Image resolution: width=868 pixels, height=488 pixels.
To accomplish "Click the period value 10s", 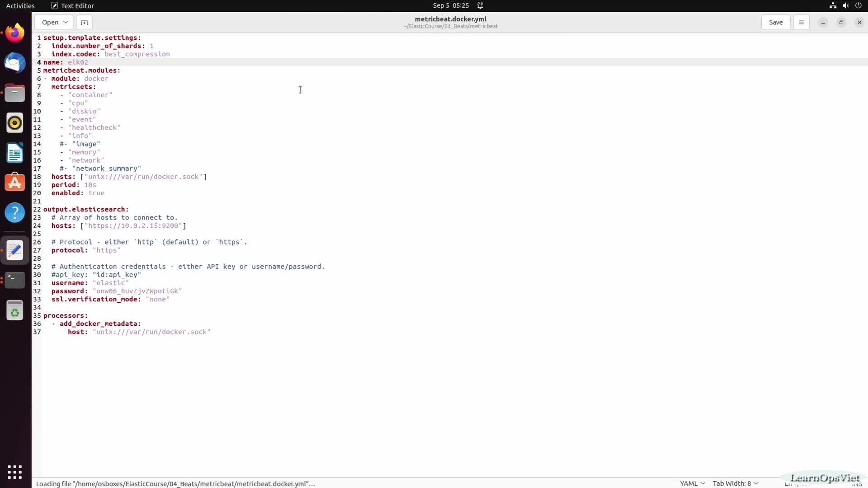I will (90, 185).
